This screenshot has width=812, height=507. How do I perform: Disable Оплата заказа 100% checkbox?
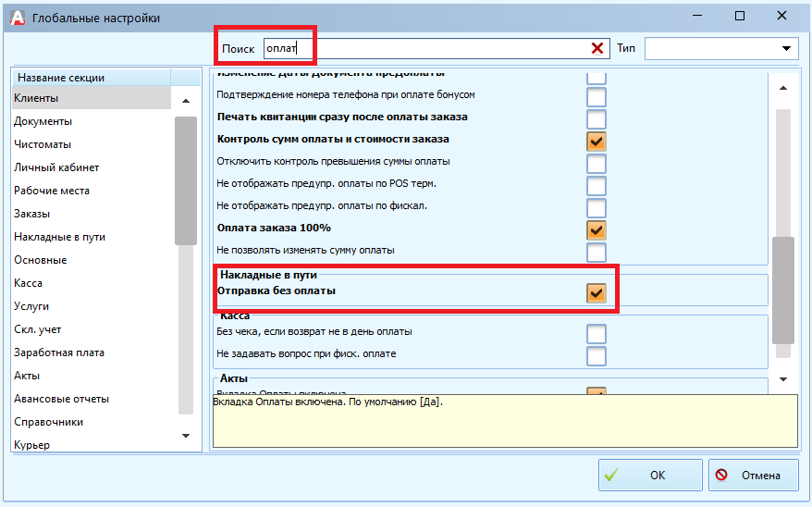597,229
